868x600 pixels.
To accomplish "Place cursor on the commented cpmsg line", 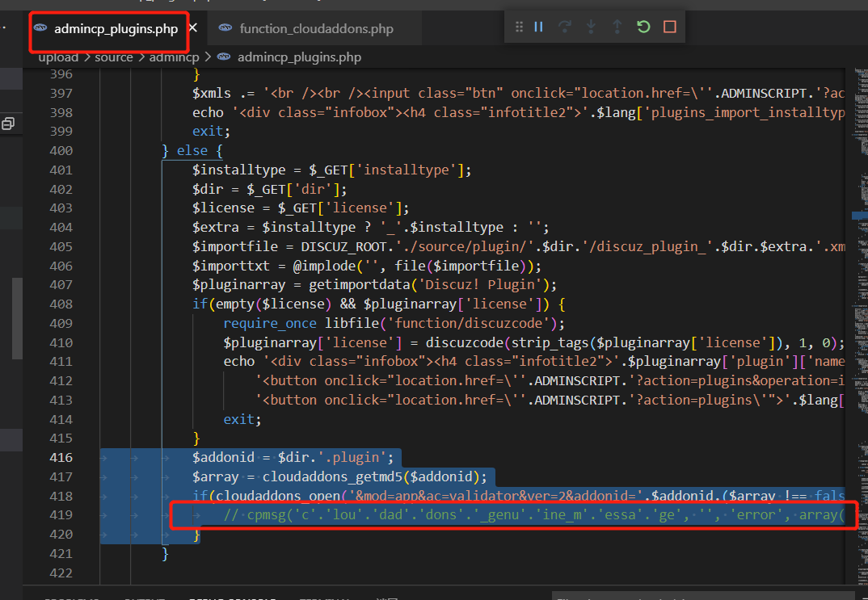I will pos(533,515).
